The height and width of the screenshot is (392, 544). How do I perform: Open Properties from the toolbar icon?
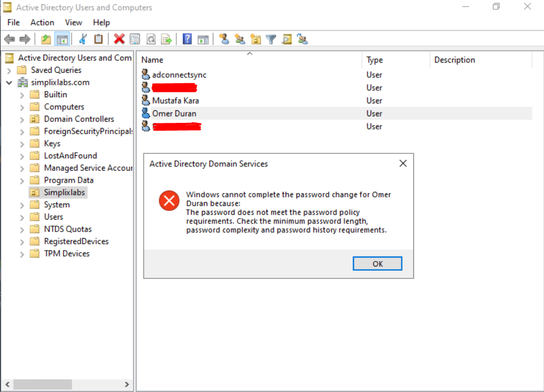pyautogui.click(x=135, y=39)
